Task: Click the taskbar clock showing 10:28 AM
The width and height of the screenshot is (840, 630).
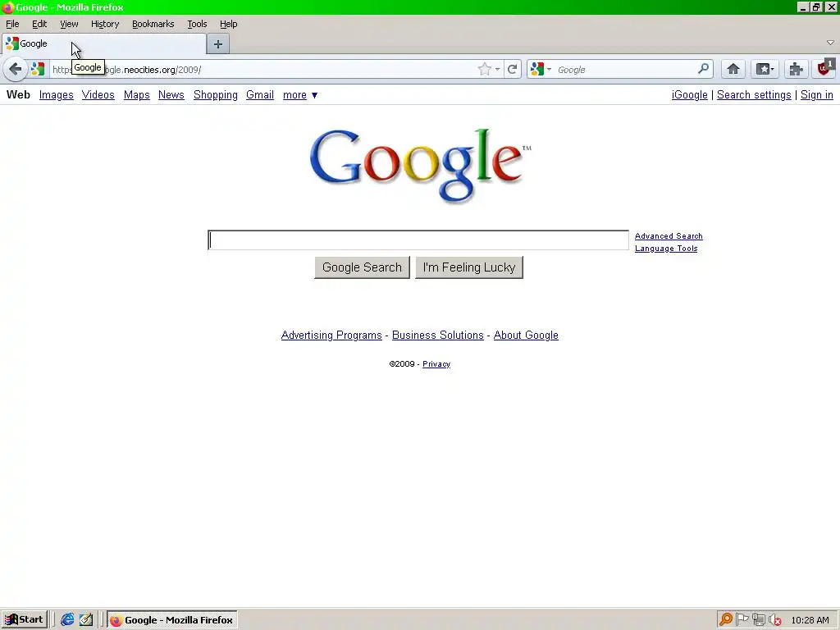Action: [x=810, y=620]
